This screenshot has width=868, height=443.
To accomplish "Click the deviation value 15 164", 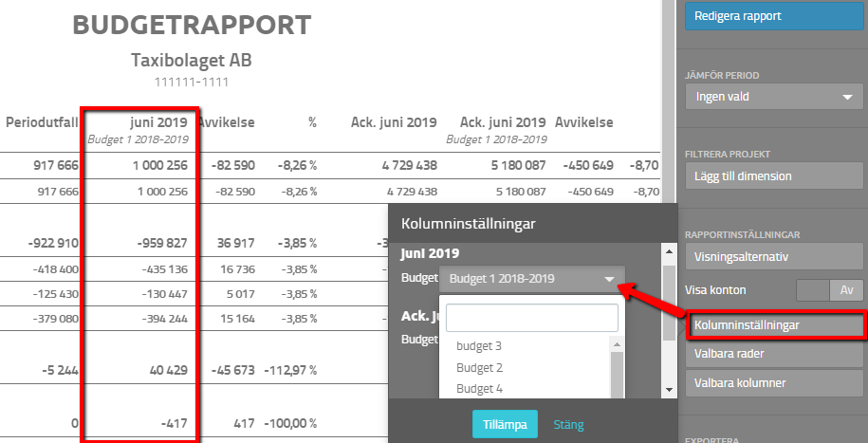I will 237,319.
